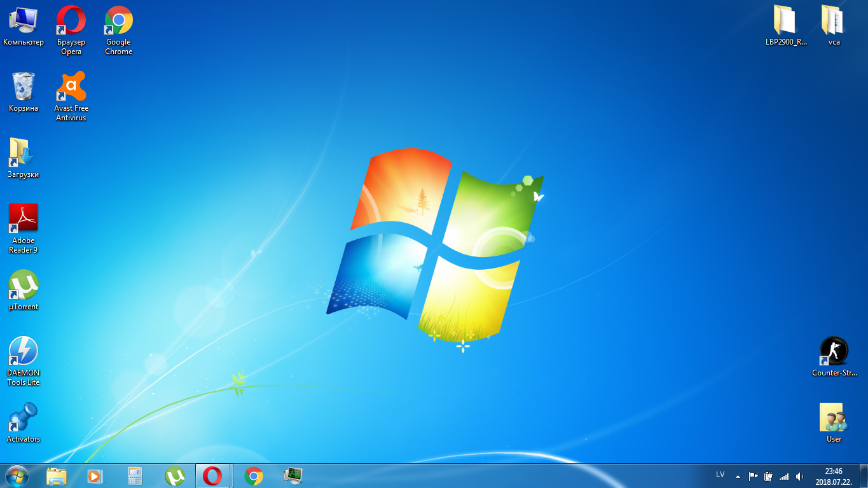The width and height of the screenshot is (868, 488).
Task: Open Calculator from the taskbar
Action: pos(135,476)
